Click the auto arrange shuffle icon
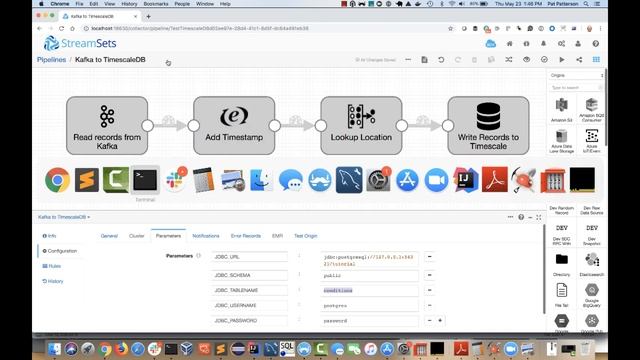This screenshot has height=360, width=640. coord(509,60)
